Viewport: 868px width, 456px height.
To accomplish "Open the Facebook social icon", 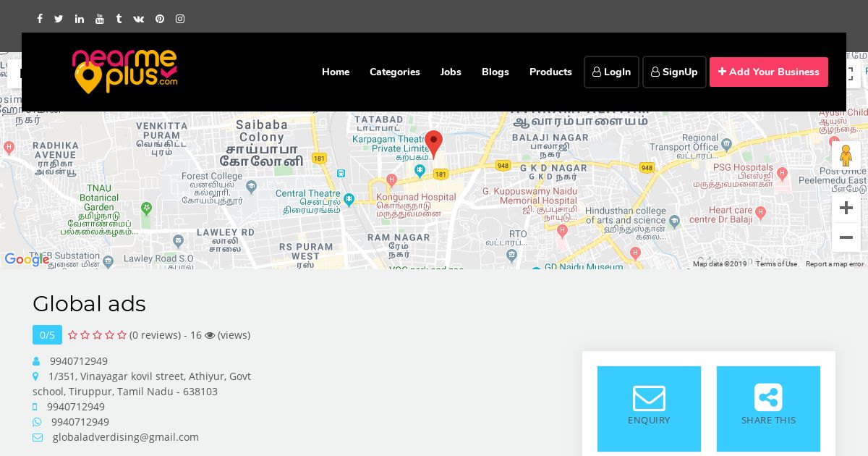I will (40, 19).
